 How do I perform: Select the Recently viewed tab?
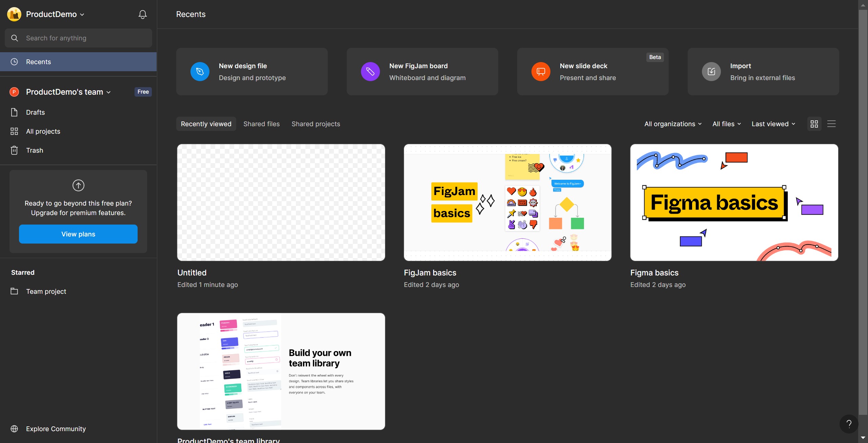click(x=206, y=124)
